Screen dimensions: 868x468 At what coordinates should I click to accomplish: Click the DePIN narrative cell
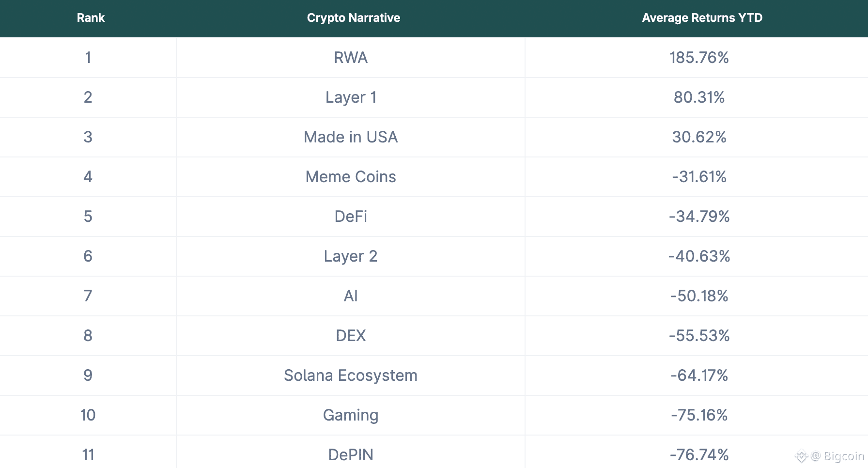(x=351, y=455)
